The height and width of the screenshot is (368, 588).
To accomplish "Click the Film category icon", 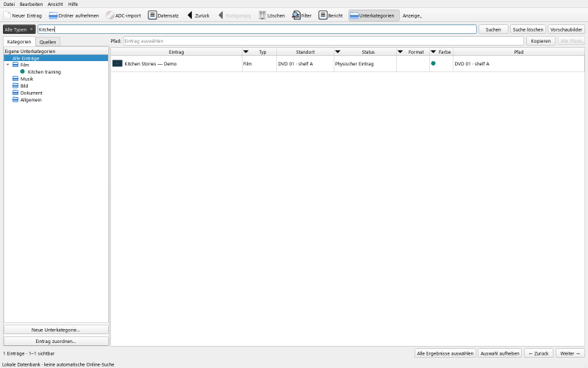I will pyautogui.click(x=15, y=65).
